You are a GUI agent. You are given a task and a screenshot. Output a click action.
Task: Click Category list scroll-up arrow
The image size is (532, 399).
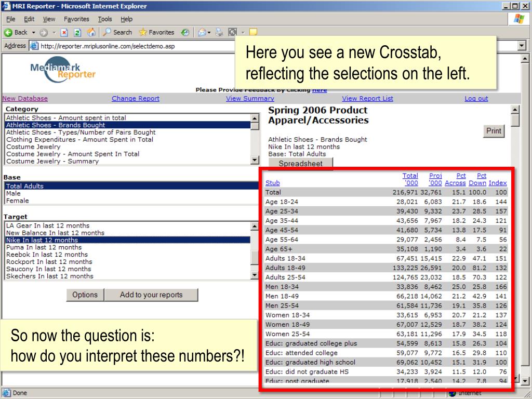255,118
